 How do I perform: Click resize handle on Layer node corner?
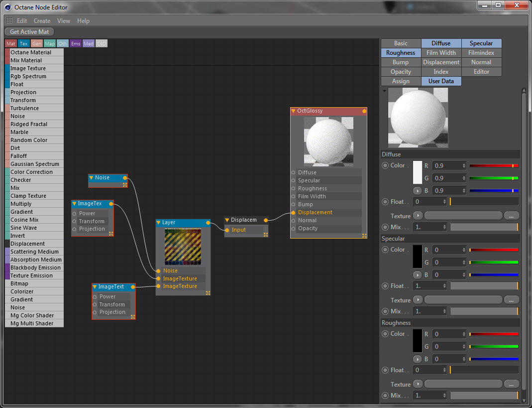click(208, 293)
